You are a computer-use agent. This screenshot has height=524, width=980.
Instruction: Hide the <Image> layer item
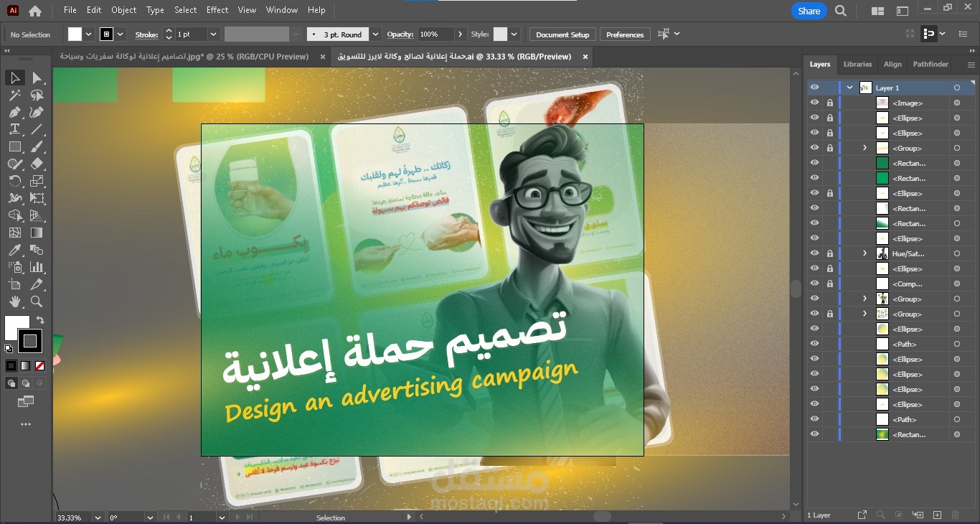[814, 103]
